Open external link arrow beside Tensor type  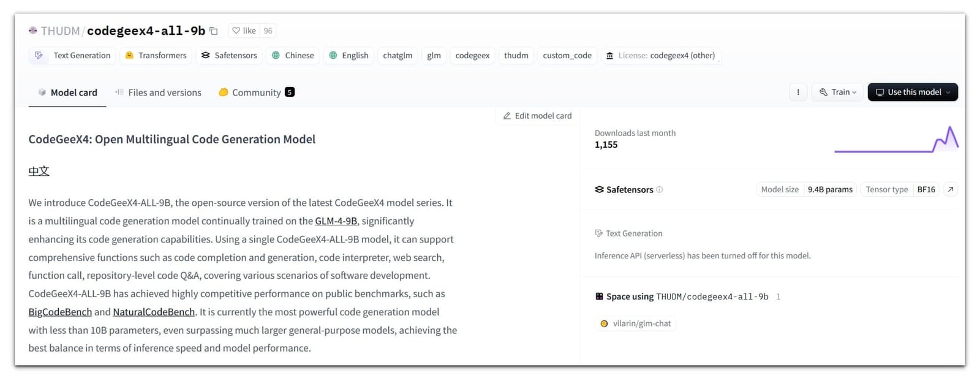pyautogui.click(x=949, y=190)
